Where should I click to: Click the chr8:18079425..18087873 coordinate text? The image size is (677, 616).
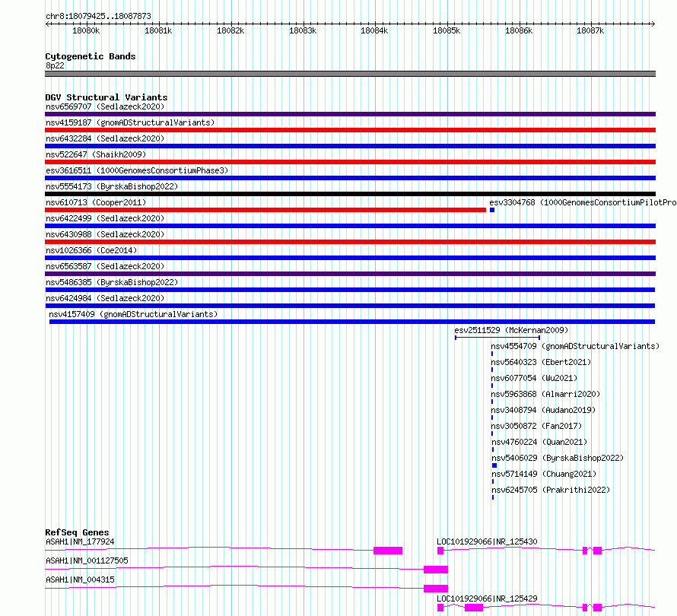point(98,17)
